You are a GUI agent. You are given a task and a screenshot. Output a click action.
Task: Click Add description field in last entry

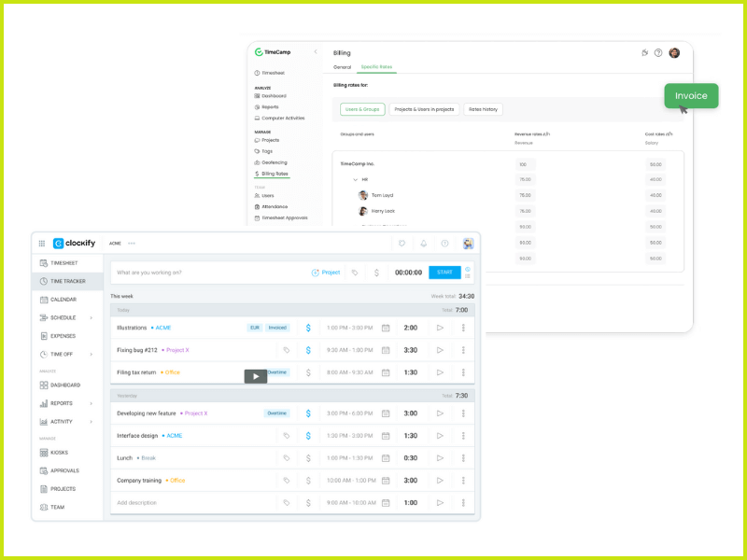136,503
